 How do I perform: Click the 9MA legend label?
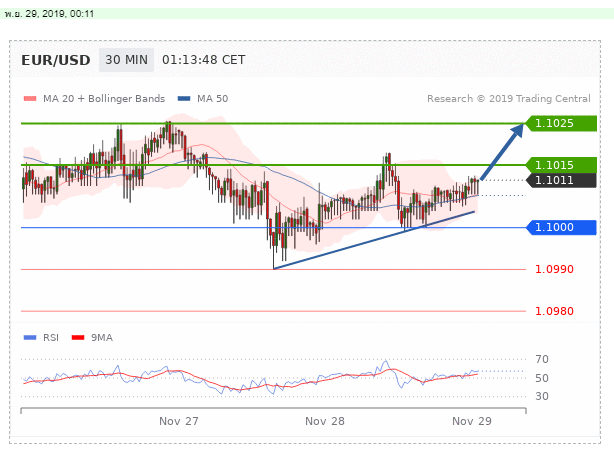tap(102, 338)
